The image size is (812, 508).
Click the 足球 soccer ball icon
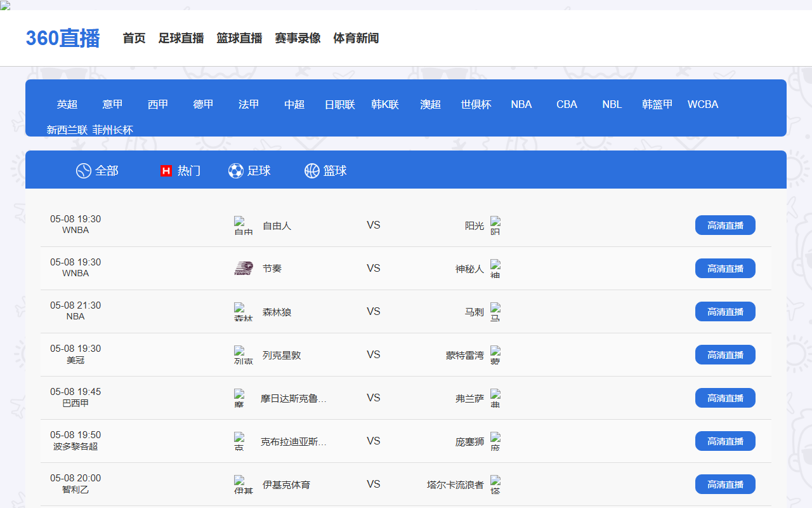point(236,171)
